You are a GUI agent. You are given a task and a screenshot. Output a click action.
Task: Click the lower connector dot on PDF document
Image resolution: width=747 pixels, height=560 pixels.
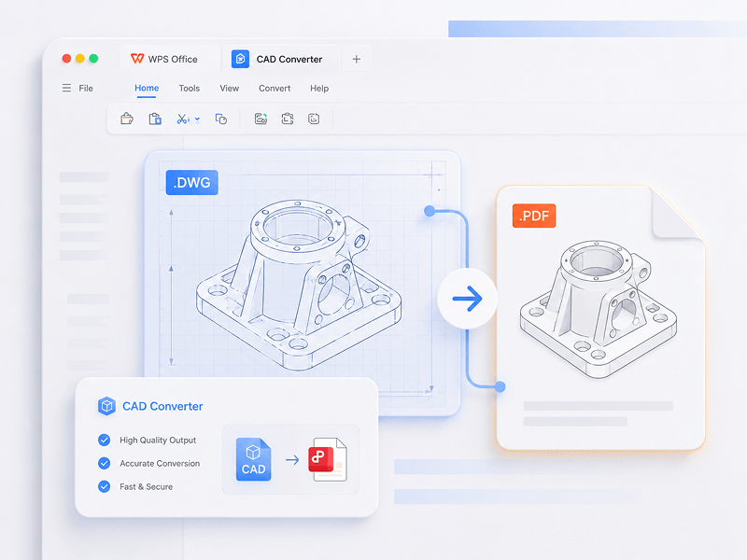[x=500, y=386]
